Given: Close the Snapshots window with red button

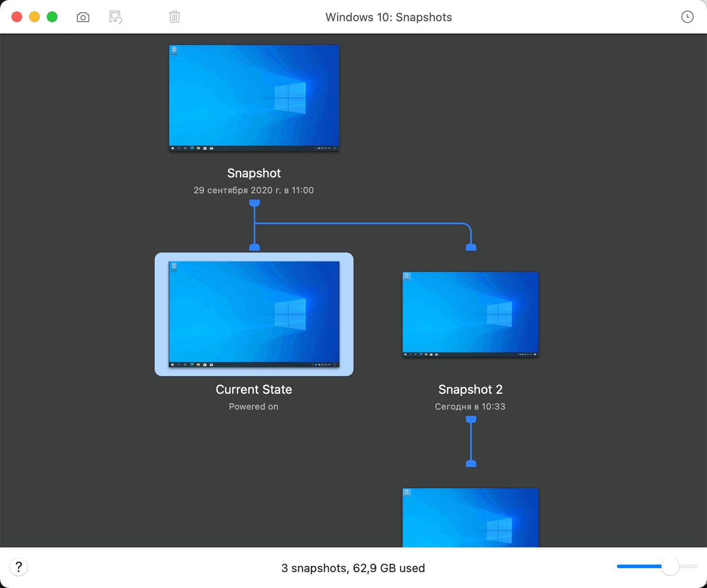Looking at the screenshot, I should pyautogui.click(x=17, y=17).
